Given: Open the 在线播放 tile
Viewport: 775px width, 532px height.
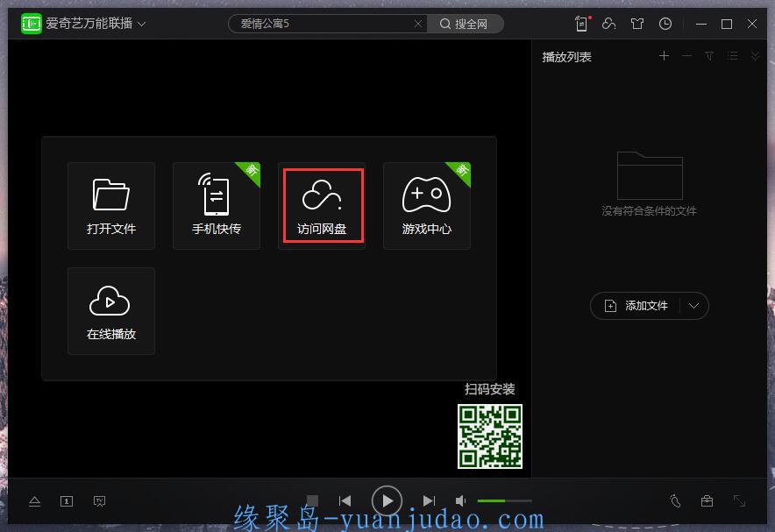Looking at the screenshot, I should tap(111, 311).
